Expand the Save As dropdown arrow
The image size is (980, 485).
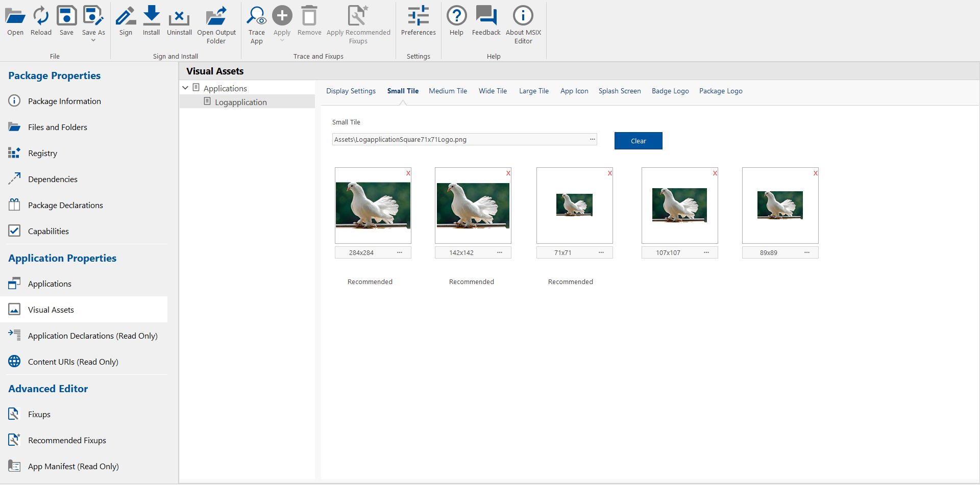click(x=93, y=40)
